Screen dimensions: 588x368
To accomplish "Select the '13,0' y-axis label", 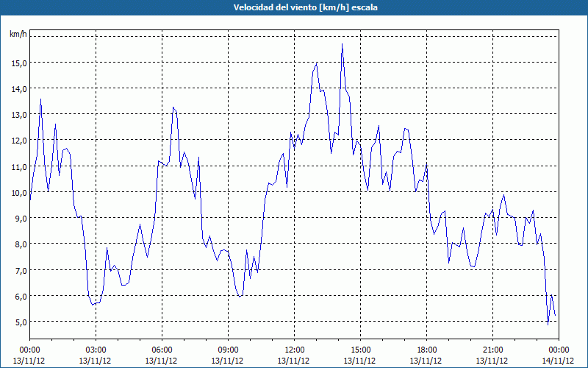I will (19, 115).
